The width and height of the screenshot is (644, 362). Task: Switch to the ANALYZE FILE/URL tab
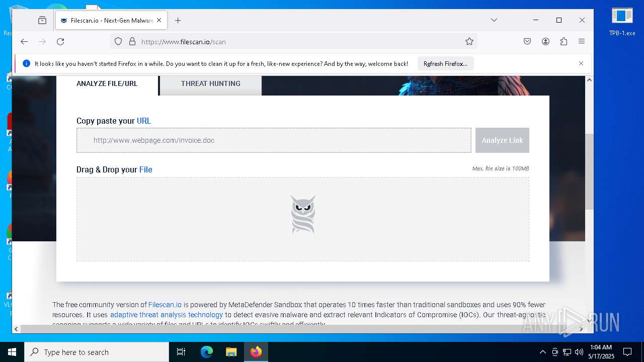(107, 84)
